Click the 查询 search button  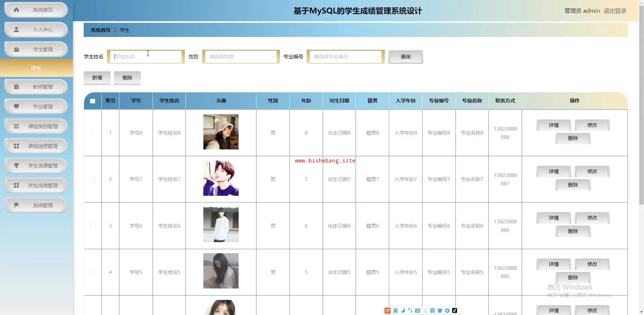point(405,57)
